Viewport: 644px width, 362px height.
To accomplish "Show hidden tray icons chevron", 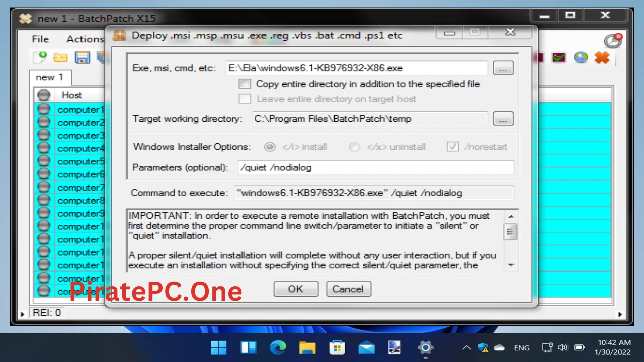I will click(x=466, y=347).
